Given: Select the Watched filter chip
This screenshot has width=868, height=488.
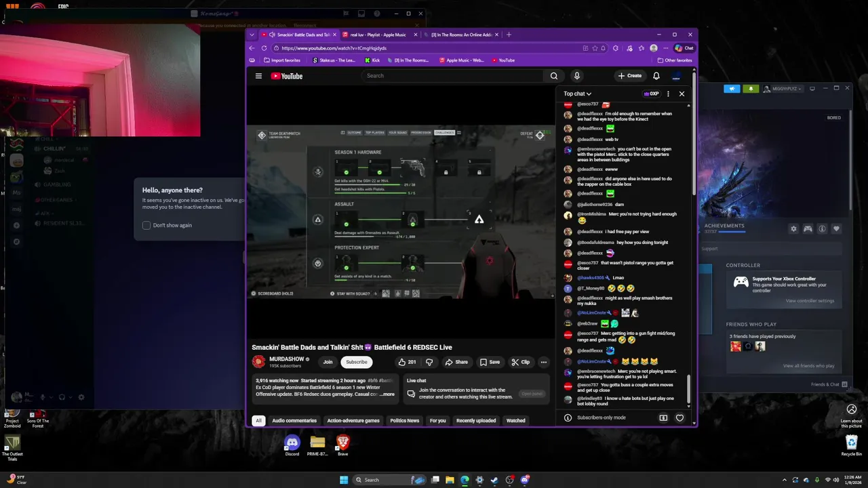Looking at the screenshot, I should coord(516,420).
